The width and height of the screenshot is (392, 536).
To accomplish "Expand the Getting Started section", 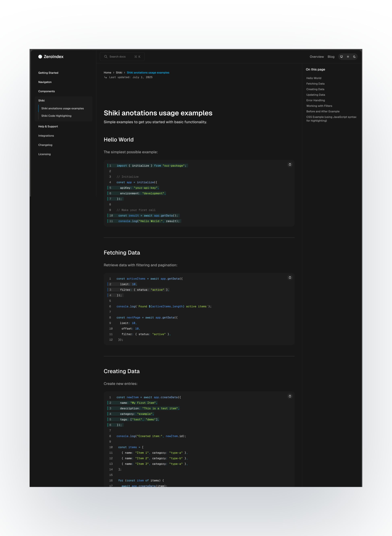I will tap(48, 73).
